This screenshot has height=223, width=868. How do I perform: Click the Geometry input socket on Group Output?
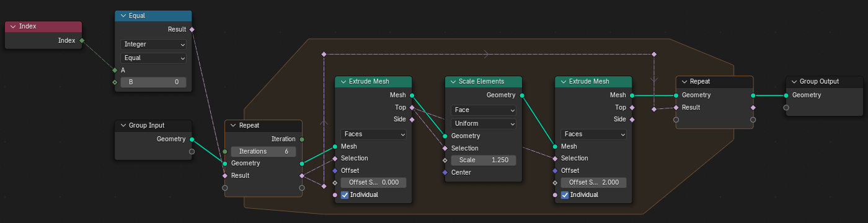786,95
